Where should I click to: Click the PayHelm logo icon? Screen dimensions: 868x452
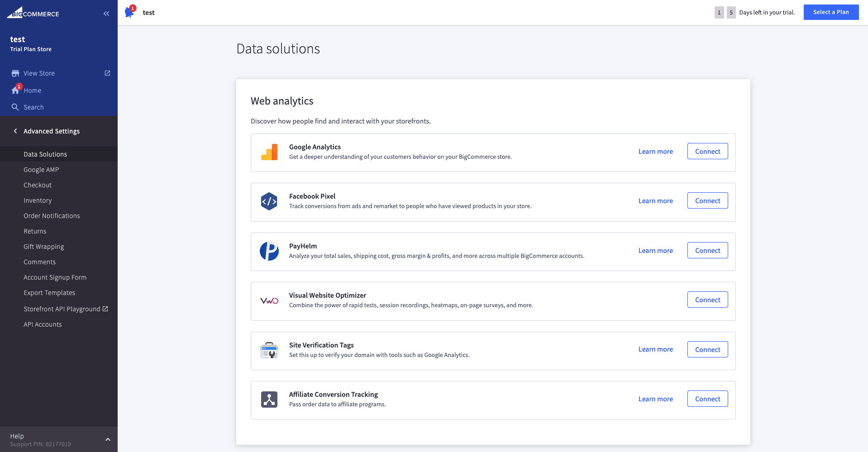(x=269, y=251)
